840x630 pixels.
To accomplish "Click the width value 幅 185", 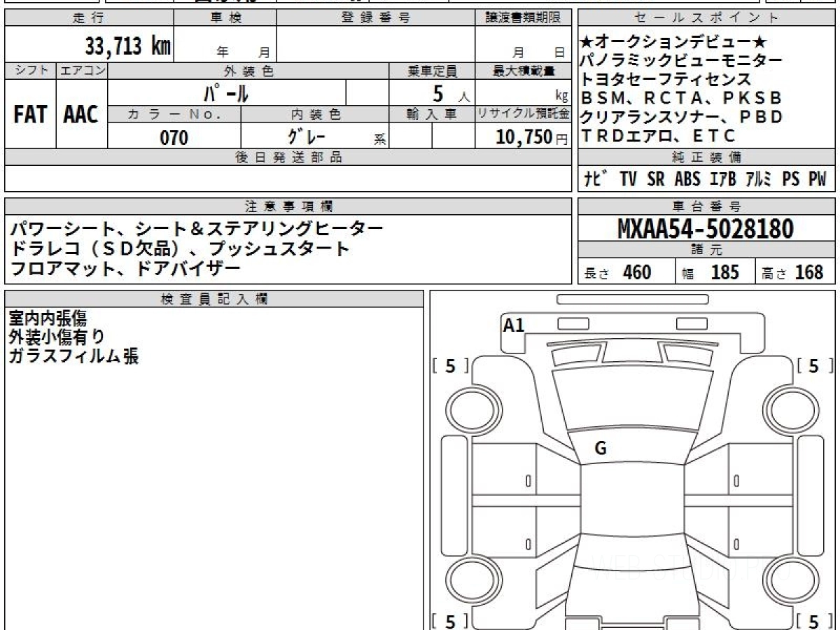I will [710, 272].
